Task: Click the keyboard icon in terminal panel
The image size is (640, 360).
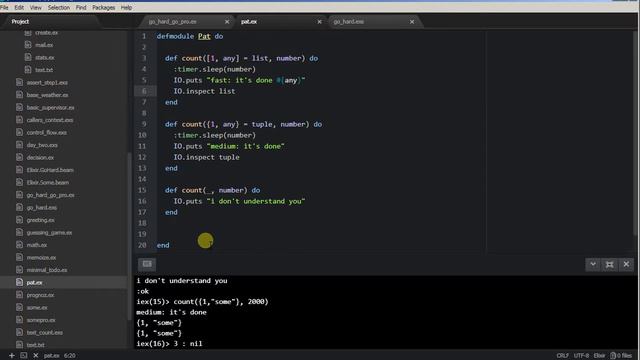Action: [147, 264]
